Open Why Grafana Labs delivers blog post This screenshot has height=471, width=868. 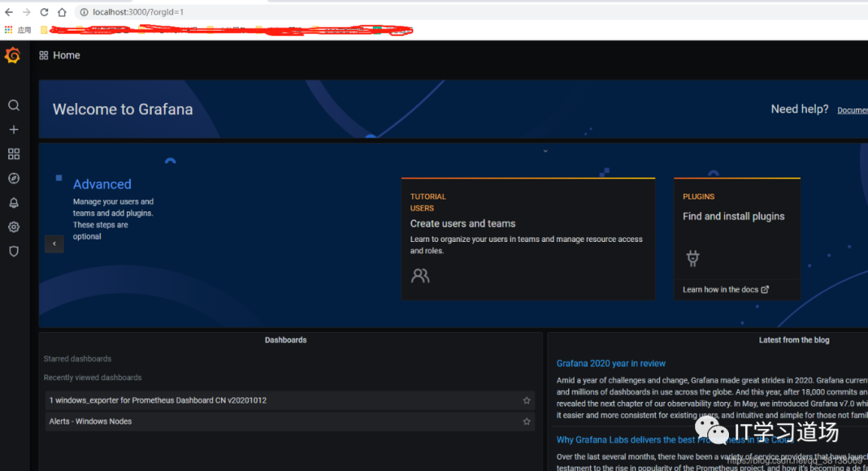tap(674, 440)
